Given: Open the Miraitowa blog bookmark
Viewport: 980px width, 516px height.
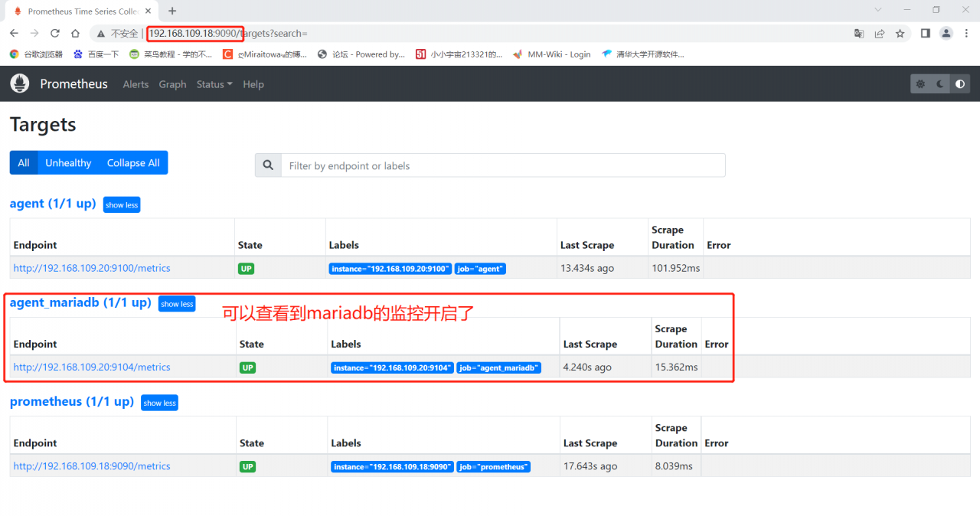Looking at the screenshot, I should click(x=265, y=54).
